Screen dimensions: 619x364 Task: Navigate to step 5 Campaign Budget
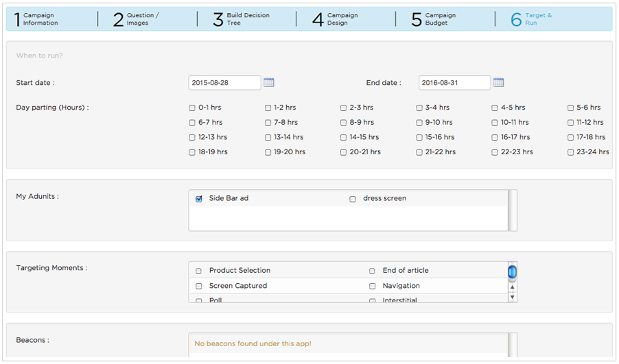435,19
